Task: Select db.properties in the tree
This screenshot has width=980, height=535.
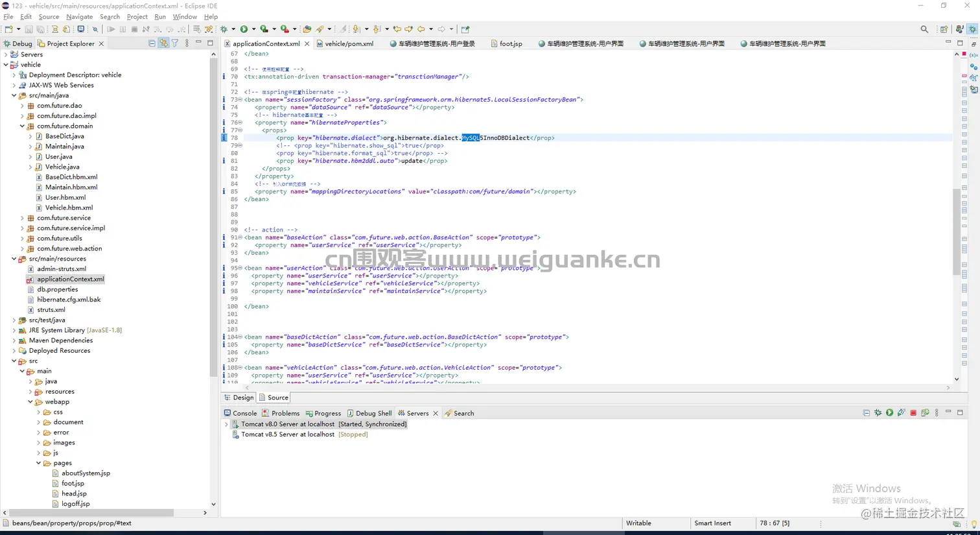Action: coord(57,289)
